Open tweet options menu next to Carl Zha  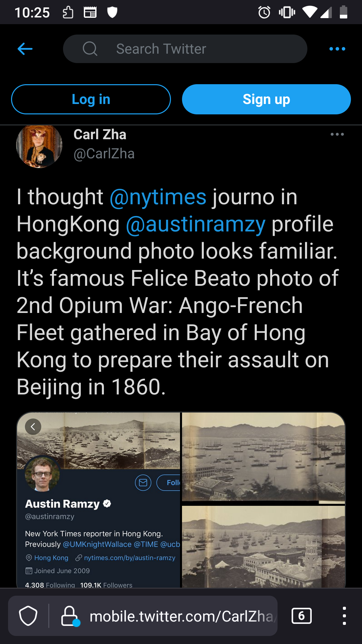click(x=337, y=134)
